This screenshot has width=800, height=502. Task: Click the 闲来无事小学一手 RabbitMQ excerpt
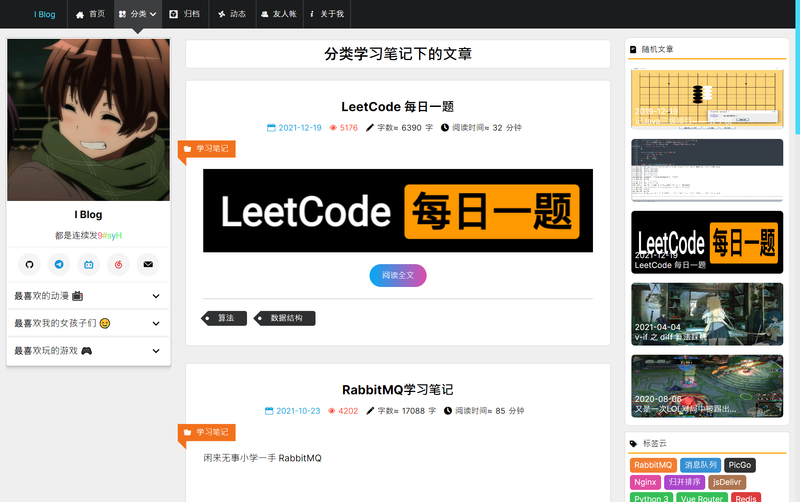click(262, 458)
